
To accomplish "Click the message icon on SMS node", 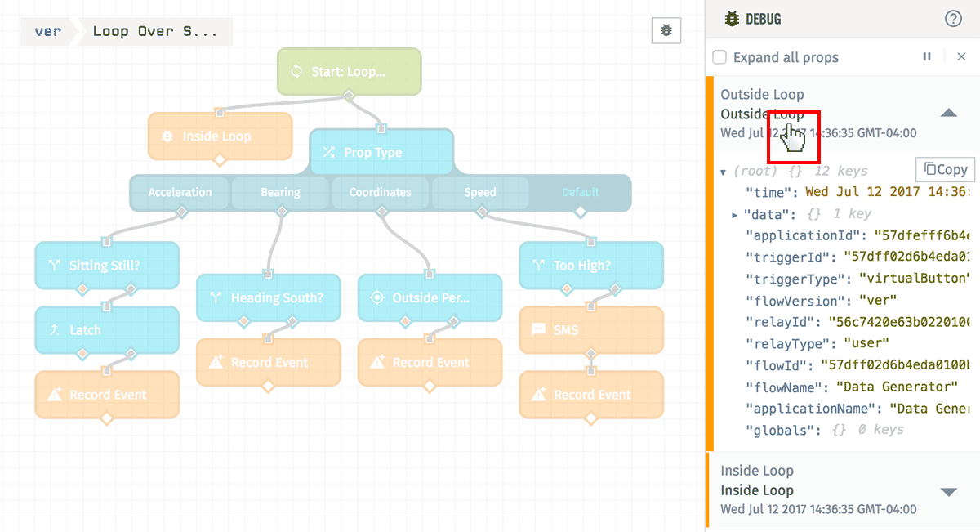I will tap(539, 330).
